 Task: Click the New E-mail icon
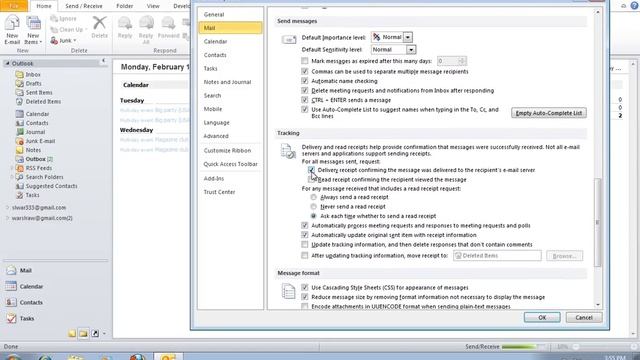(x=12, y=29)
